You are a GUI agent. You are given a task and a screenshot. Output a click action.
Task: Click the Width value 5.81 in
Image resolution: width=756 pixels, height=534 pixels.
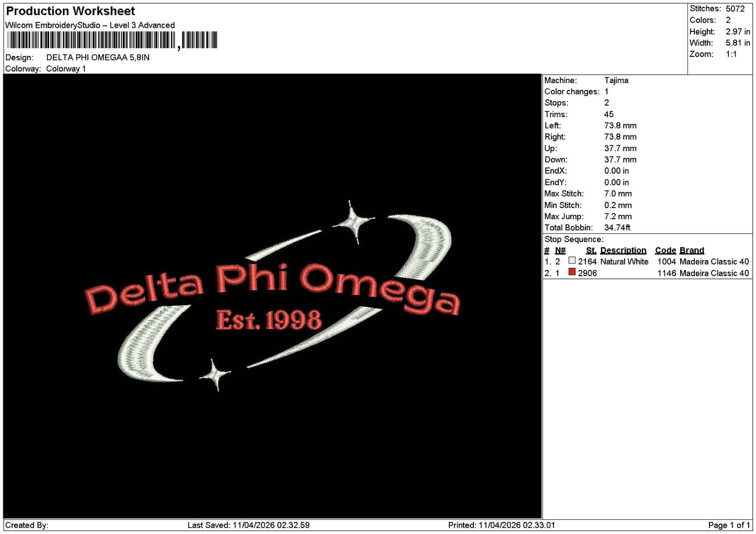(738, 43)
